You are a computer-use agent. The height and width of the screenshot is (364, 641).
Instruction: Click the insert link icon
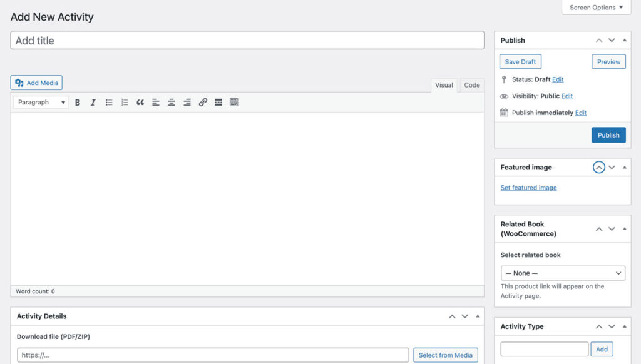click(203, 103)
